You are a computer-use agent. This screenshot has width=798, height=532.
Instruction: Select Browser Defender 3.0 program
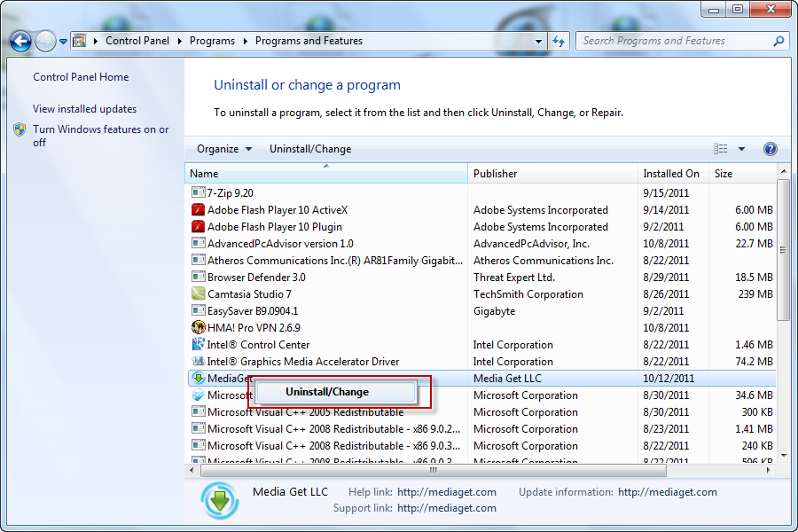256,277
